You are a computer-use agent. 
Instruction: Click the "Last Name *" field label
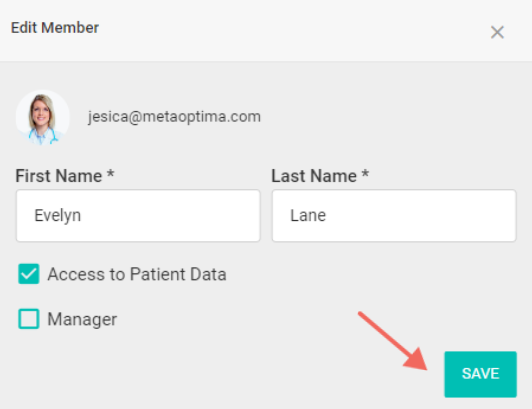(320, 176)
